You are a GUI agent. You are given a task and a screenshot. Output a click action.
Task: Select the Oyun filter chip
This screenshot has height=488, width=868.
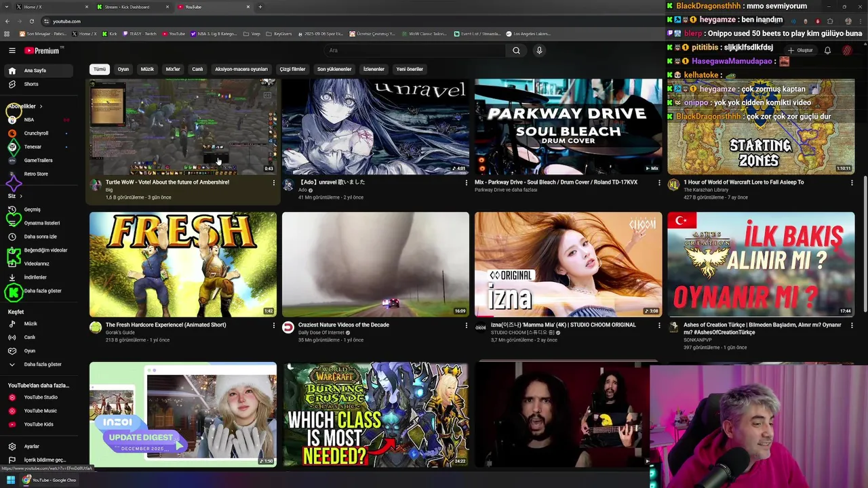pos(123,69)
